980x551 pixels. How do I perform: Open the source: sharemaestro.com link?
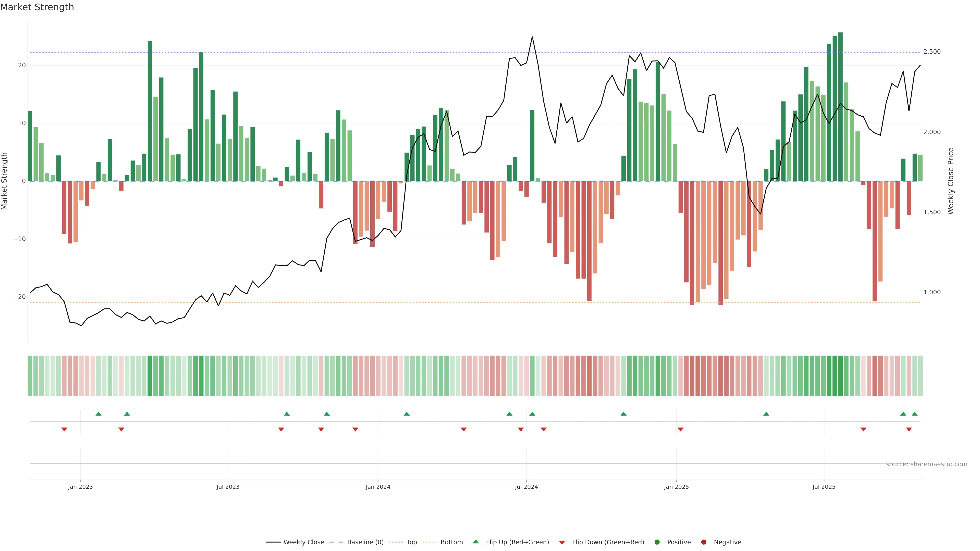tap(926, 464)
